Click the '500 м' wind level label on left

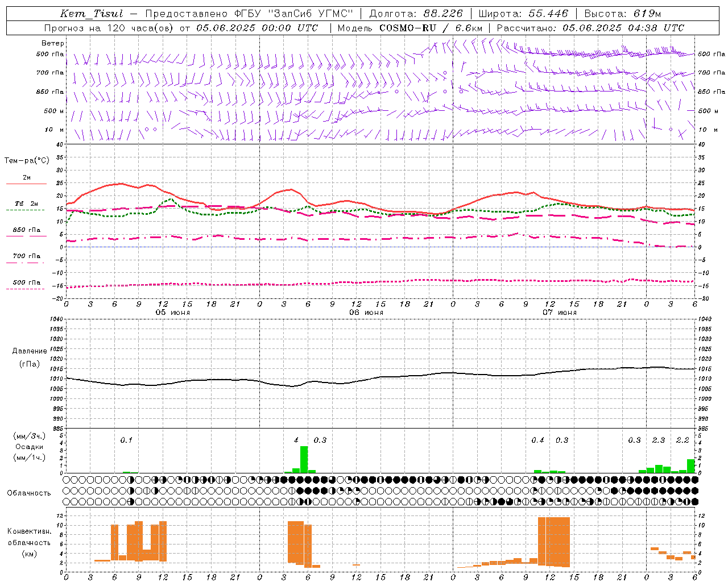[54, 111]
